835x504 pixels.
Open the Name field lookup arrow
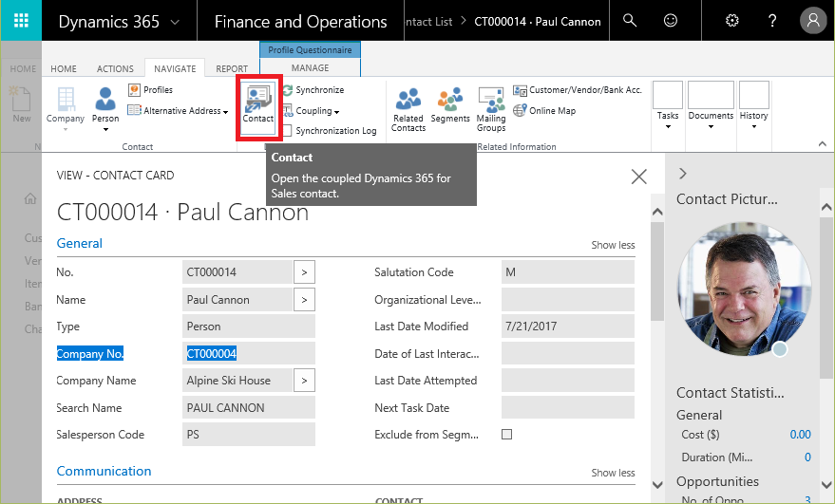coord(304,300)
